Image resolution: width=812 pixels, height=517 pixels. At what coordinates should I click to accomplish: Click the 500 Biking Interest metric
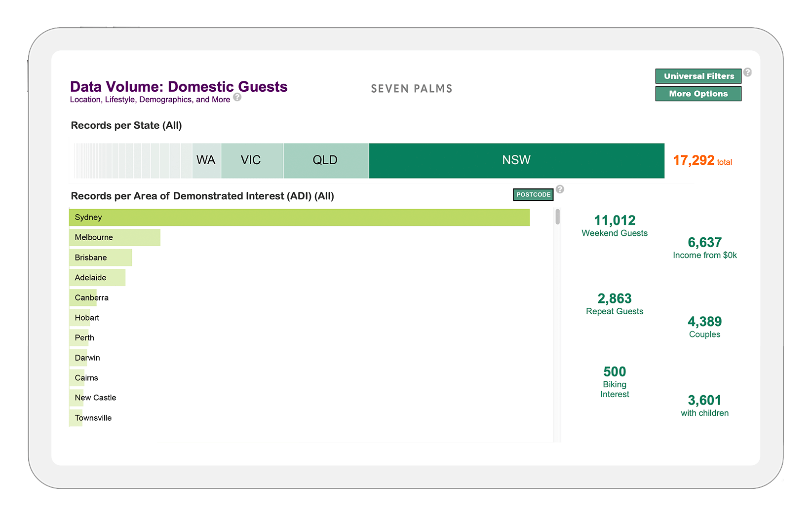(615, 382)
